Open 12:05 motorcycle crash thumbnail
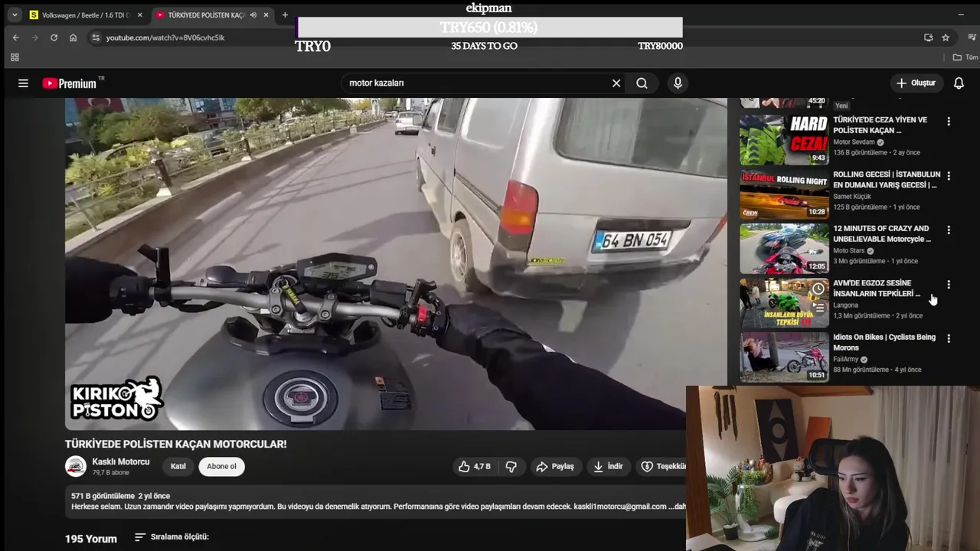 pyautogui.click(x=784, y=249)
